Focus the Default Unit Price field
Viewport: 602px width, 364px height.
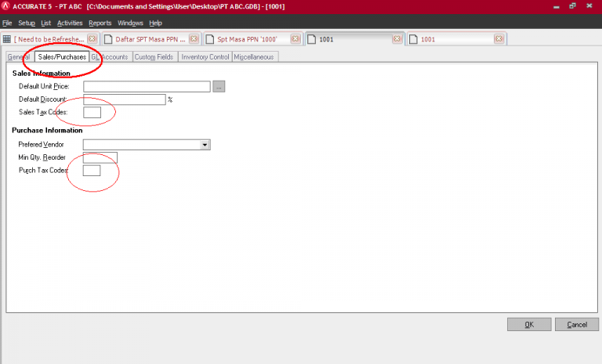(147, 87)
